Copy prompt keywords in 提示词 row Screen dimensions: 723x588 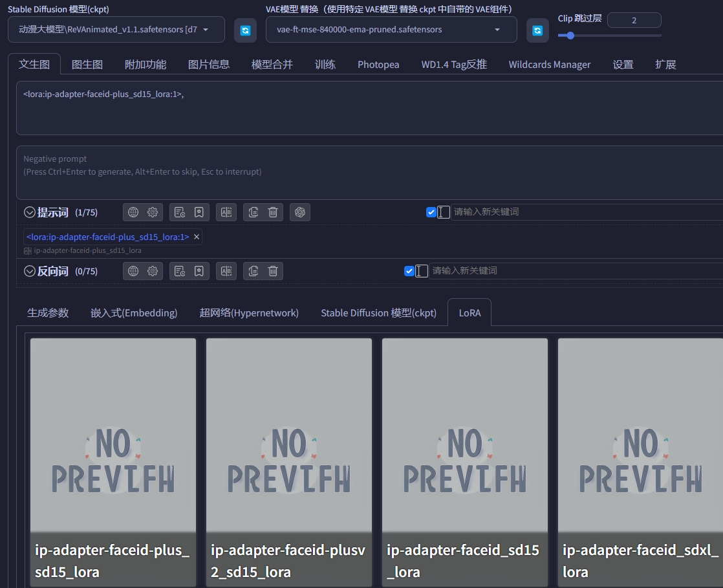click(254, 212)
